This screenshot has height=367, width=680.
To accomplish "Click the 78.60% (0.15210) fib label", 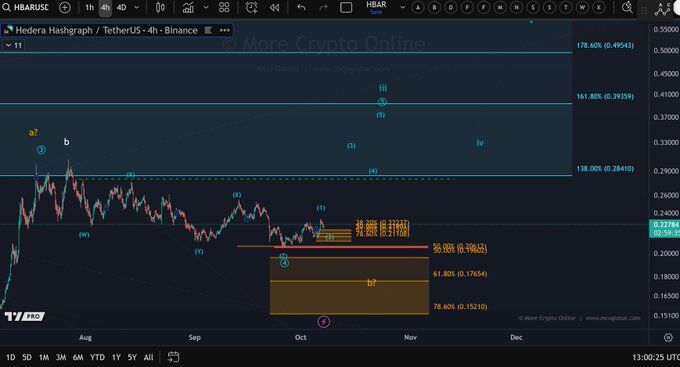I will coord(460,307).
